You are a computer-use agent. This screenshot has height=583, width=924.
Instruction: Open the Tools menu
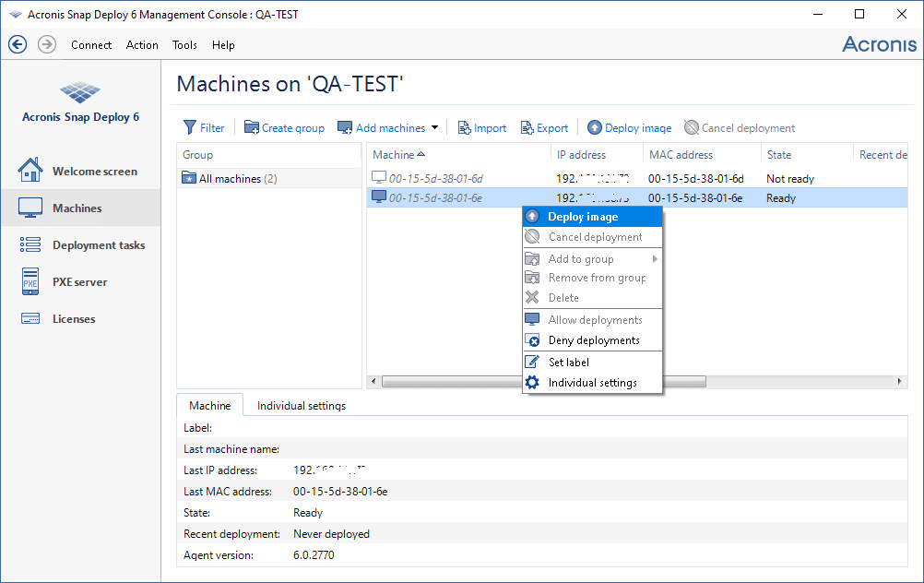coord(184,45)
